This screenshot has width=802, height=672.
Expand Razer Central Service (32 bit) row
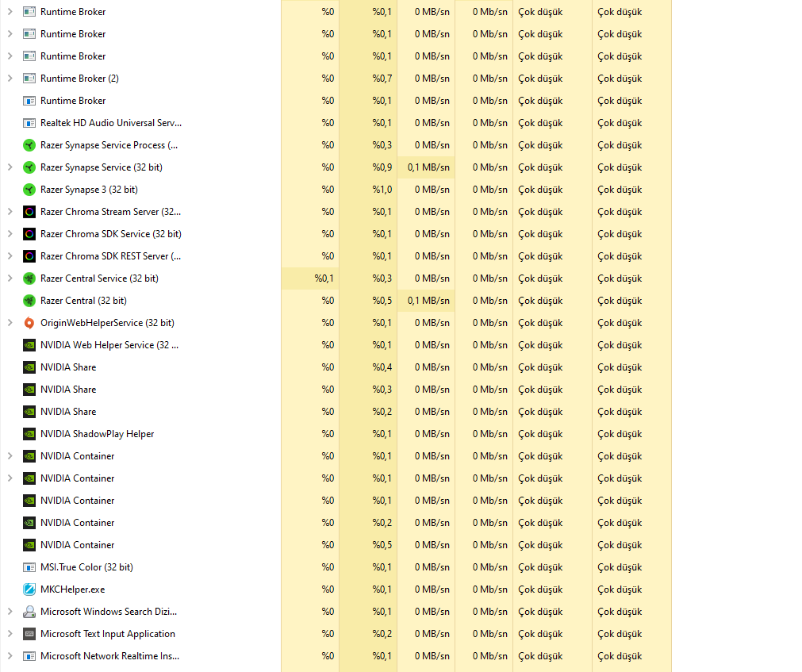click(10, 278)
